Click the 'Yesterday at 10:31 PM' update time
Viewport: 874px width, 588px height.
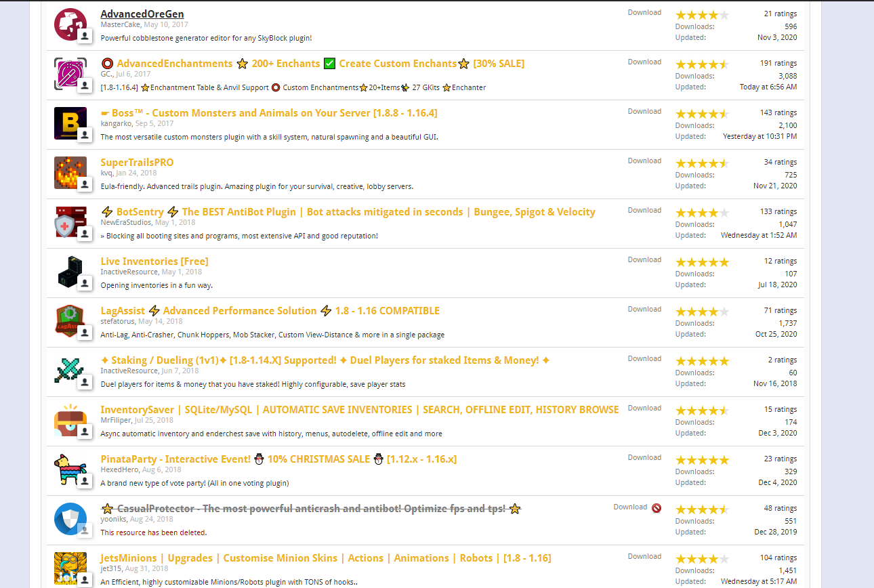[759, 136]
